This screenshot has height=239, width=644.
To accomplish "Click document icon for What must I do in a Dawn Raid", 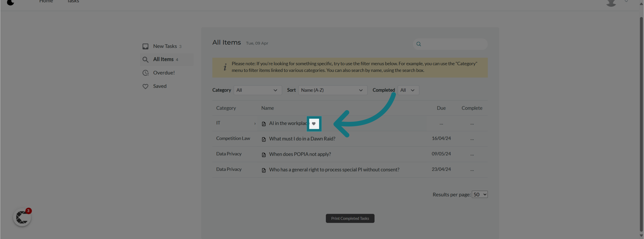I will [x=264, y=139].
